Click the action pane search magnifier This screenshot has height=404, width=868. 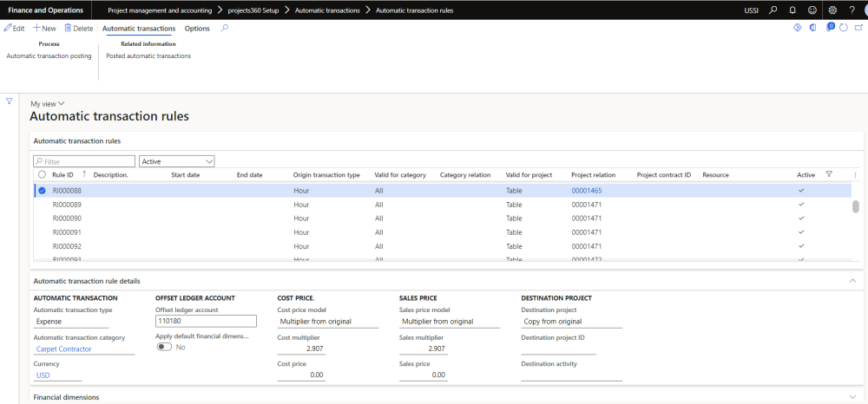pos(225,29)
